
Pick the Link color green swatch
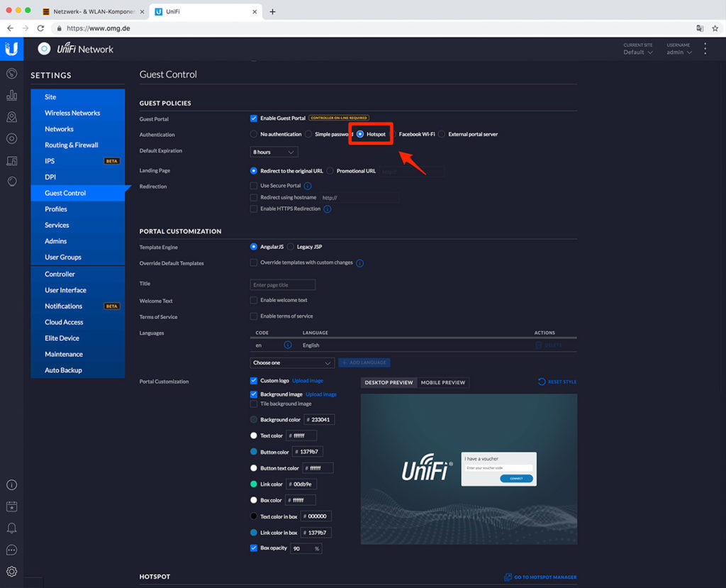pyautogui.click(x=254, y=484)
